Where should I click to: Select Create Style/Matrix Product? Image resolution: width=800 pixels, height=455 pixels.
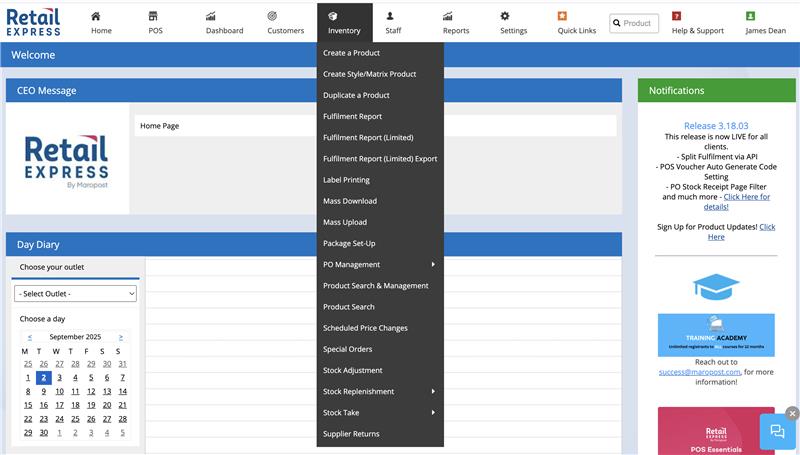point(369,74)
